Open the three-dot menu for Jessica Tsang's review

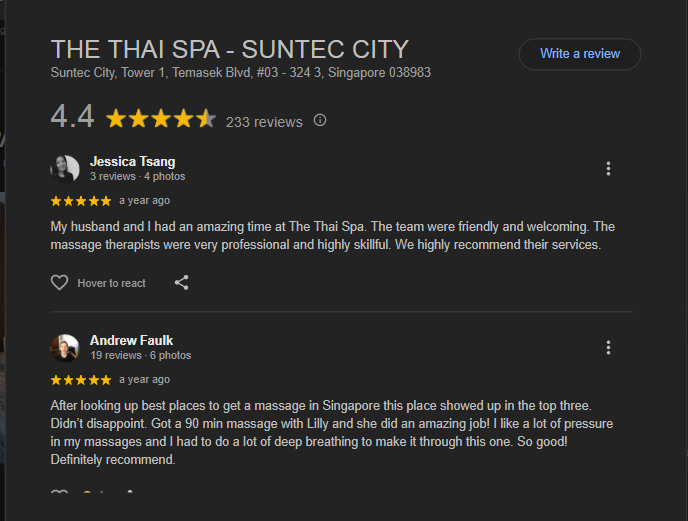pos(608,169)
